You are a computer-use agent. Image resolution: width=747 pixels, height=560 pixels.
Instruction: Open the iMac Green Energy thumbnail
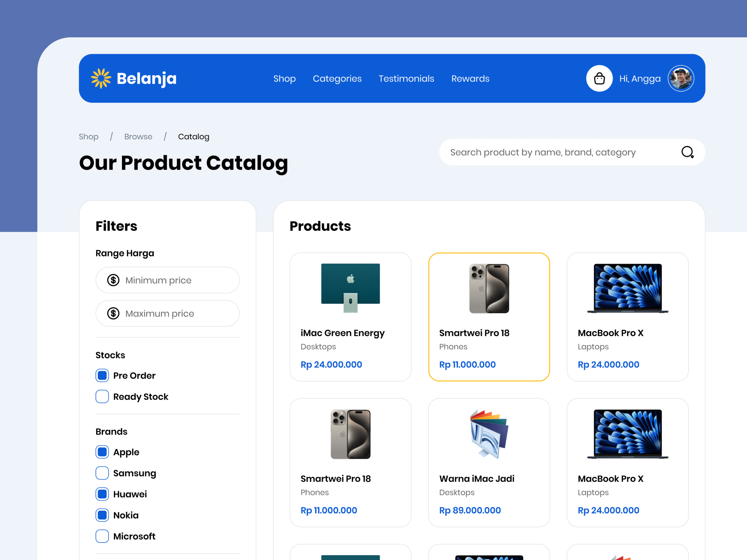click(x=350, y=288)
